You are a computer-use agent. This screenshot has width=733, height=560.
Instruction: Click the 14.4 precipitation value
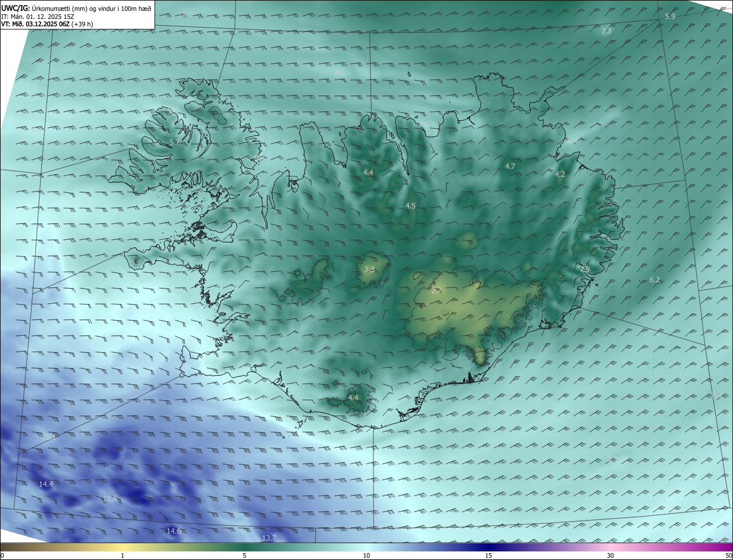pyautogui.click(x=46, y=484)
